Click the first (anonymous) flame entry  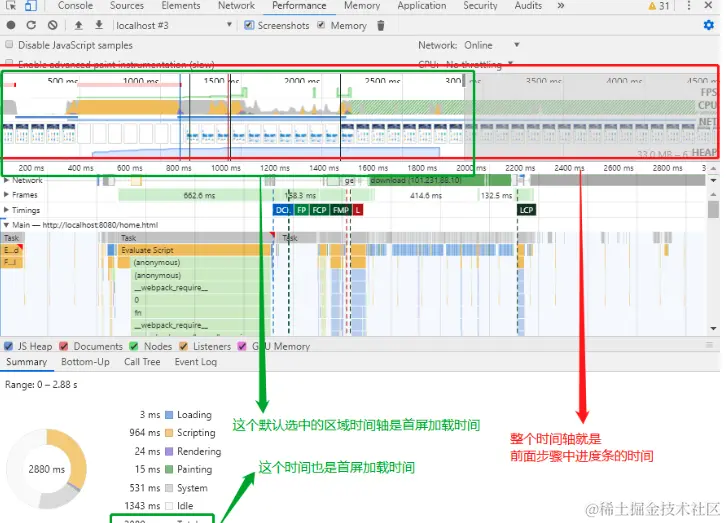[x=201, y=262]
